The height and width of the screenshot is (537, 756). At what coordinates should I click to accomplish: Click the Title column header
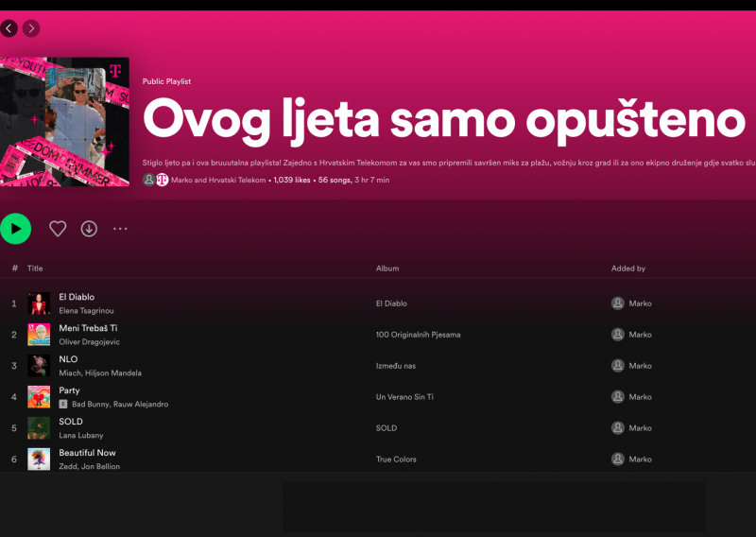point(35,268)
